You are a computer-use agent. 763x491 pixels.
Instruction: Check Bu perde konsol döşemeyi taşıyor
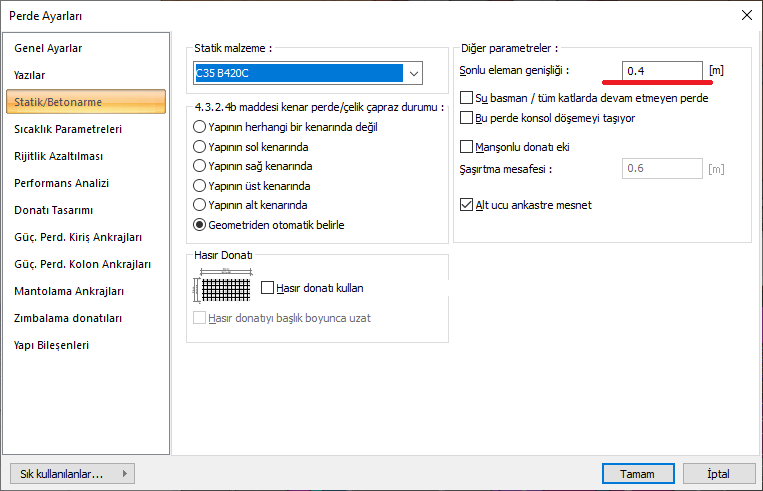click(466, 118)
